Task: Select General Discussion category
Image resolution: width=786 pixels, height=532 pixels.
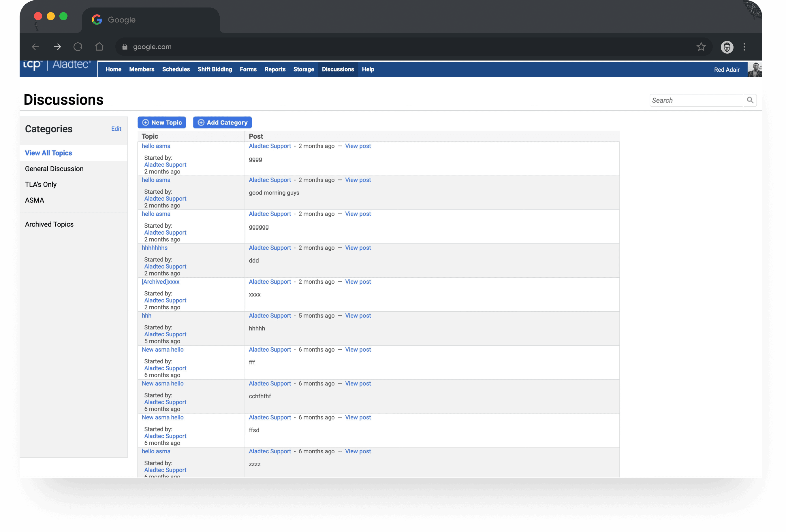Action: point(54,169)
